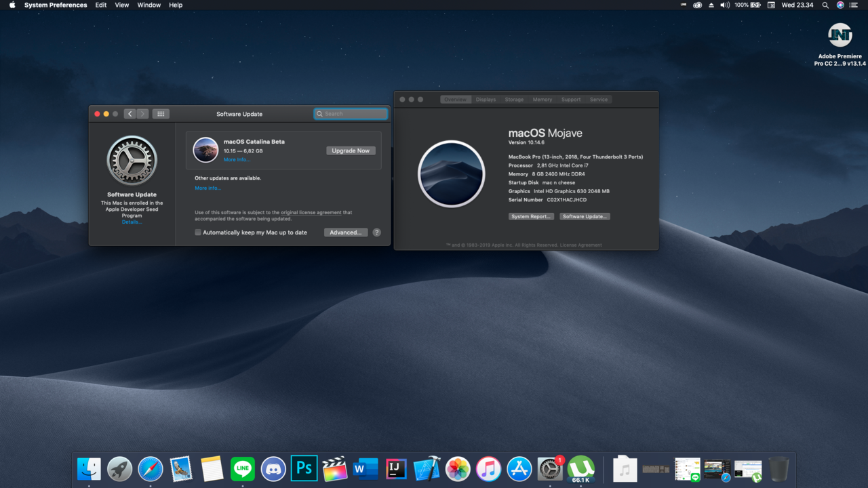Screen dimensions: 868x488
Task: Open the Window menu
Action: (149, 5)
